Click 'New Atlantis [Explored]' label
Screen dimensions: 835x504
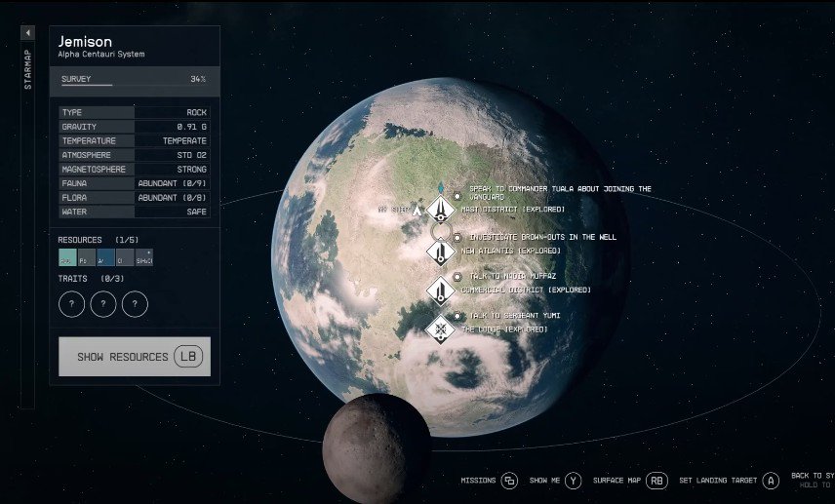point(511,252)
